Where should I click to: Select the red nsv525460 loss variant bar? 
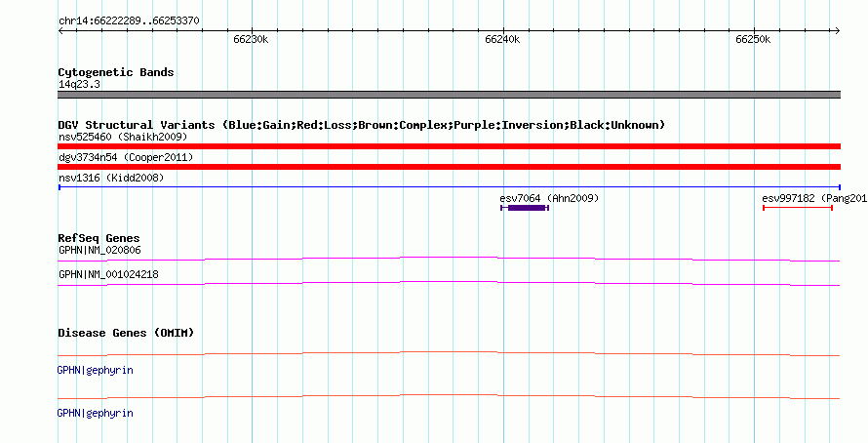[x=449, y=146]
